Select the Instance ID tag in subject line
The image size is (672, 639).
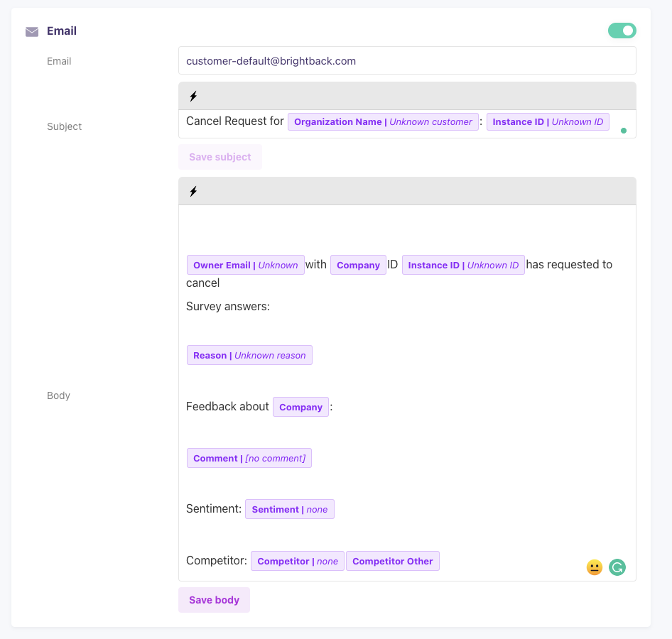(x=547, y=122)
